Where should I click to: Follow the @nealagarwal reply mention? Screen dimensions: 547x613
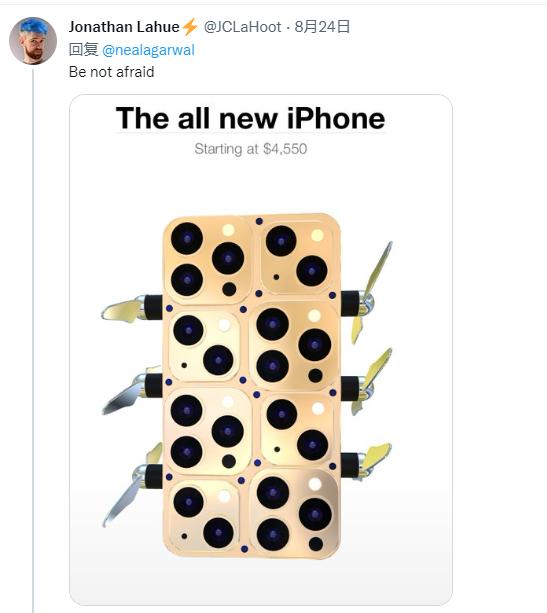click(x=148, y=50)
